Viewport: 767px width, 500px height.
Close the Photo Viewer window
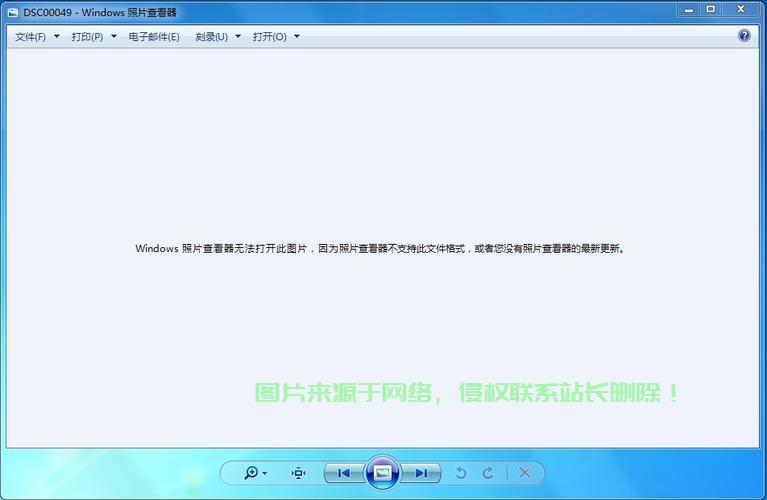click(741, 10)
